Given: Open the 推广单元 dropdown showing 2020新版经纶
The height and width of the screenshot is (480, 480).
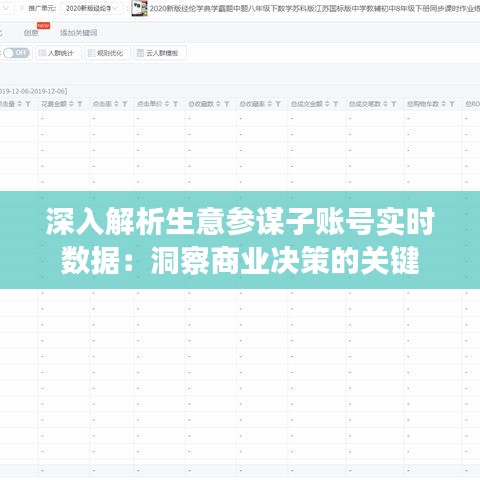Looking at the screenshot, I should pyautogui.click(x=92, y=8).
